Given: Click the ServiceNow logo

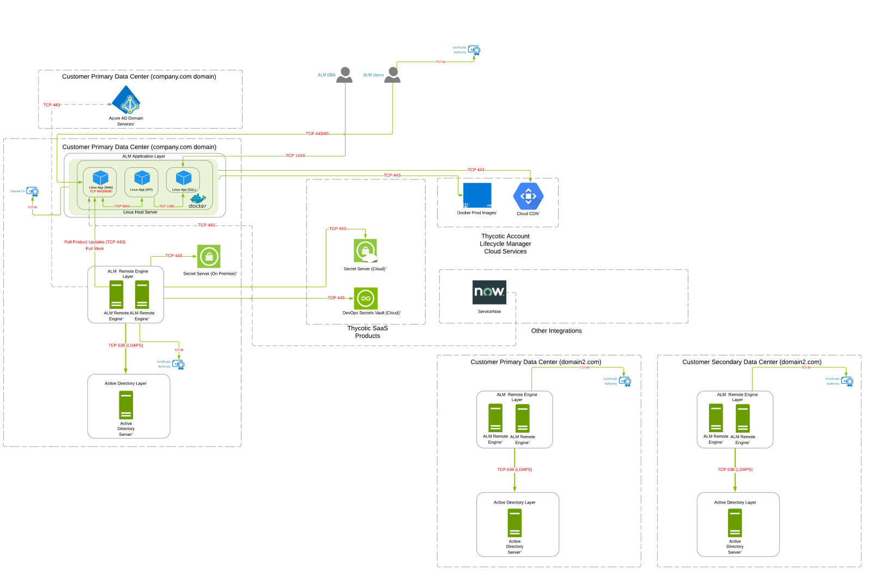Looking at the screenshot, I should click(x=489, y=292).
